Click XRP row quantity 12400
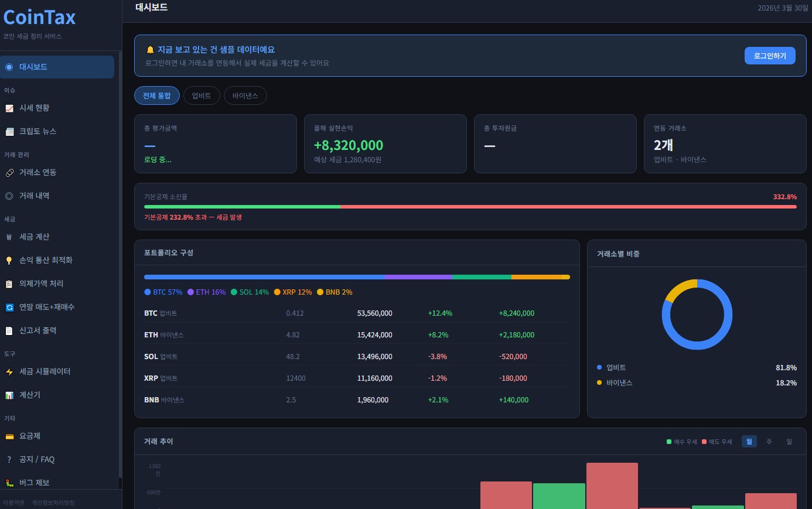This screenshot has width=812, height=509. (x=296, y=378)
